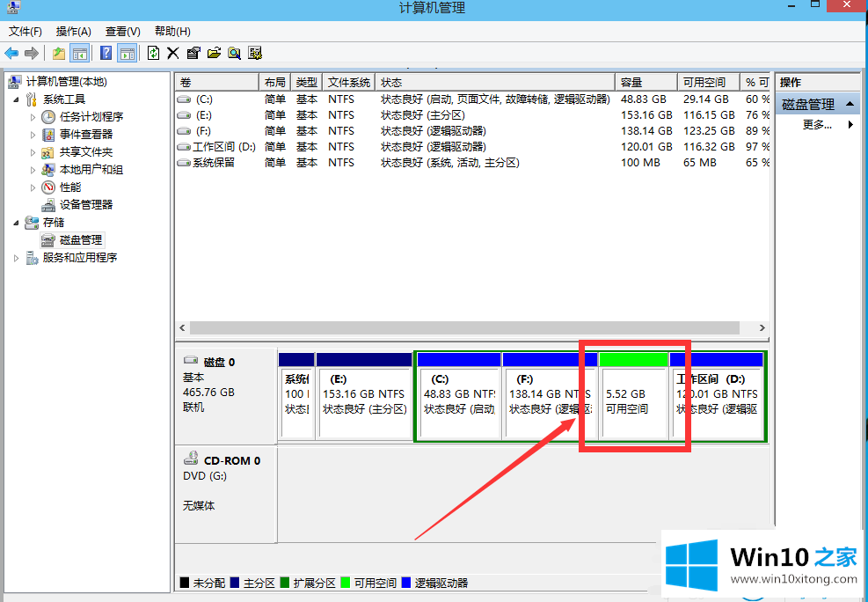Sort by the 类型 column header
This screenshot has width=868, height=602.
(306, 83)
